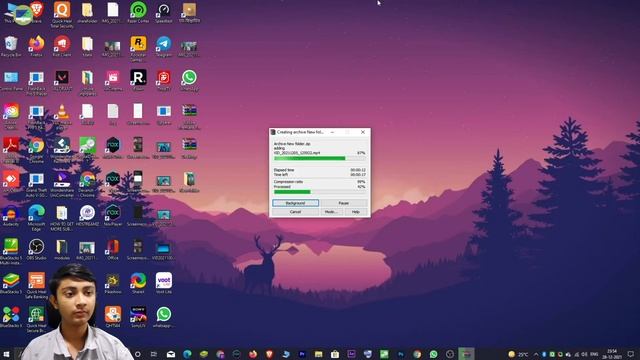
Task: Open the notification center icon
Action: (631, 354)
